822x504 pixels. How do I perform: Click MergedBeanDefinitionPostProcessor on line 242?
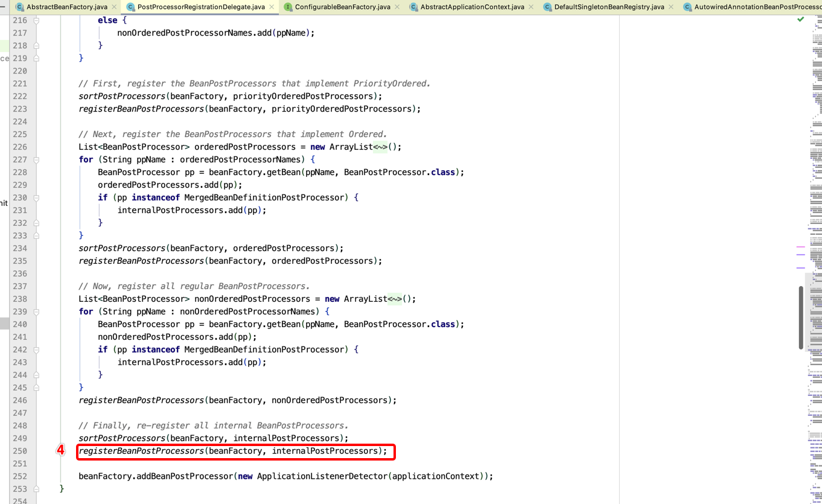[264, 349]
